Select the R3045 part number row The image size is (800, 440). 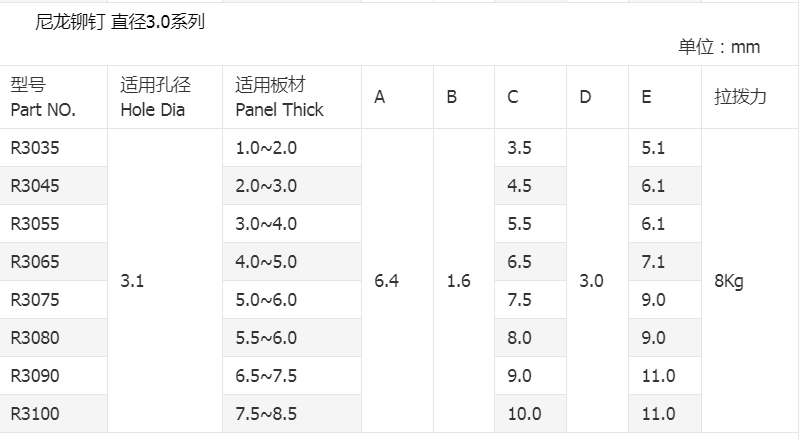click(35, 186)
